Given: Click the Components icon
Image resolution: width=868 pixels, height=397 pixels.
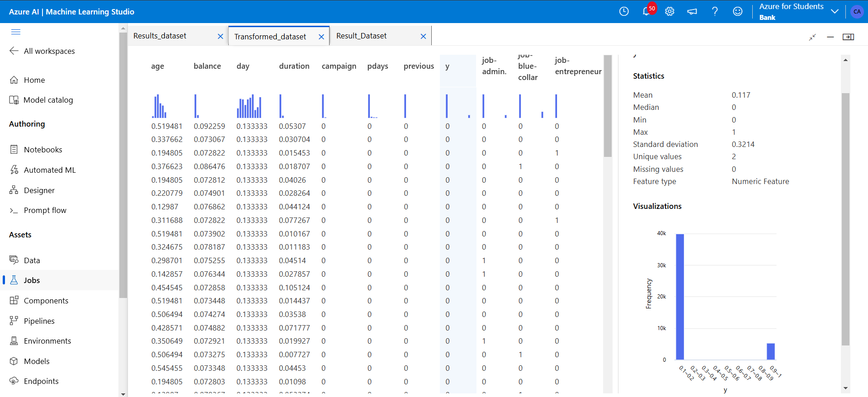Looking at the screenshot, I should click(x=14, y=300).
